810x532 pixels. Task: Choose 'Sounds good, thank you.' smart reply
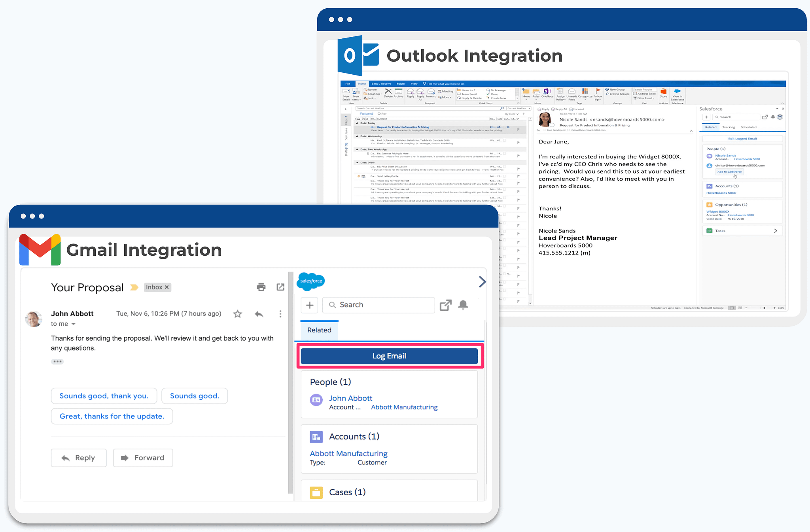pyautogui.click(x=104, y=396)
